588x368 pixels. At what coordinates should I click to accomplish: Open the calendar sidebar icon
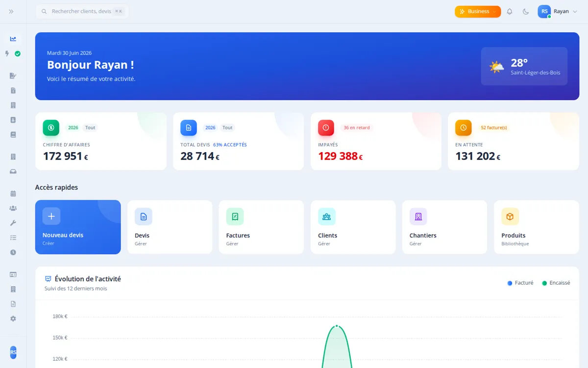click(x=13, y=193)
